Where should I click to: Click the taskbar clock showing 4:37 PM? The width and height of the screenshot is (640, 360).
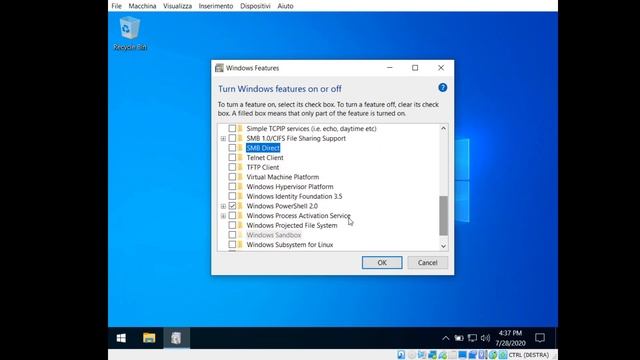coord(510,338)
